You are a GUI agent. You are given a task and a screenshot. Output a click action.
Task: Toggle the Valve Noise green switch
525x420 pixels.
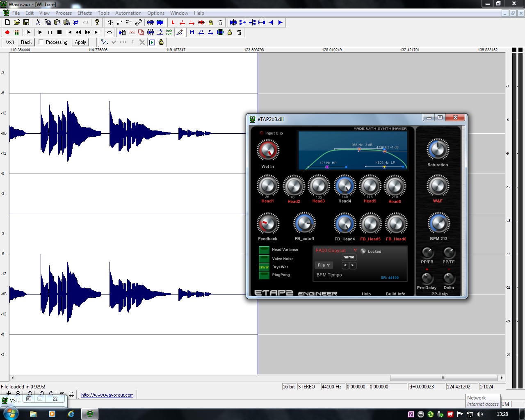pos(264,259)
